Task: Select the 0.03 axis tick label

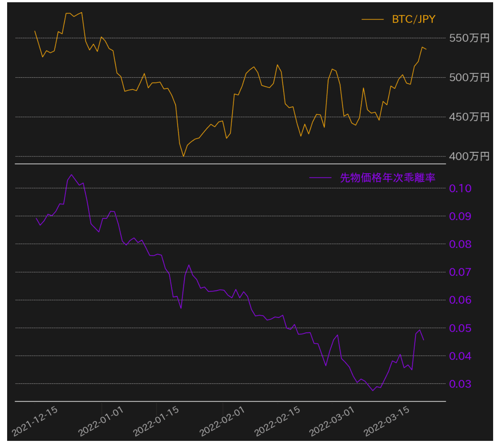Action: click(460, 384)
